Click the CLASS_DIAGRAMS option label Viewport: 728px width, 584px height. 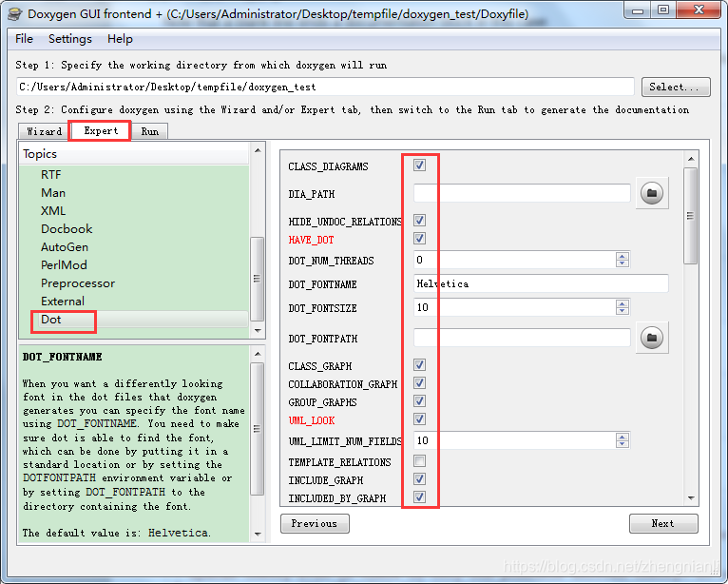328,166
